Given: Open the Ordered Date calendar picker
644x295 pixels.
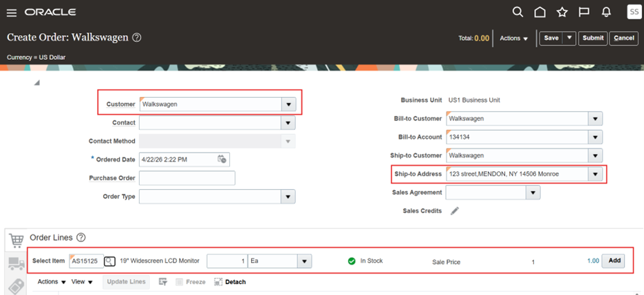Looking at the screenshot, I should (x=222, y=160).
